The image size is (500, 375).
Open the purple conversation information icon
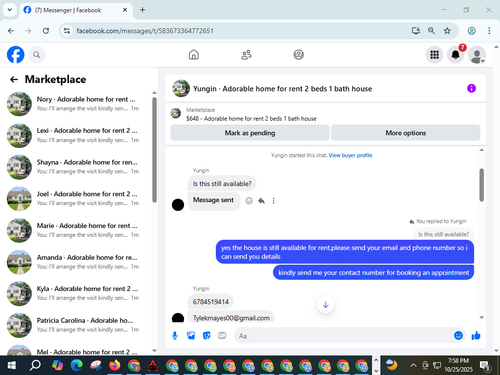[471, 88]
